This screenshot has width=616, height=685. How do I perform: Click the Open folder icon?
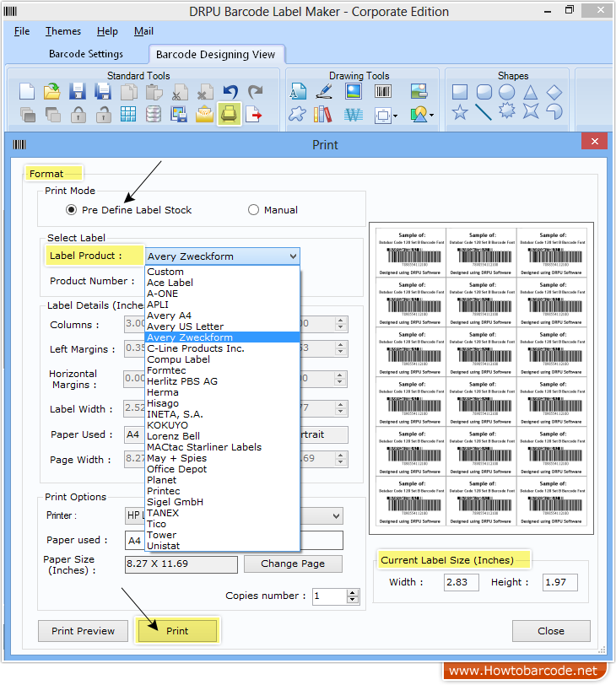(52, 92)
